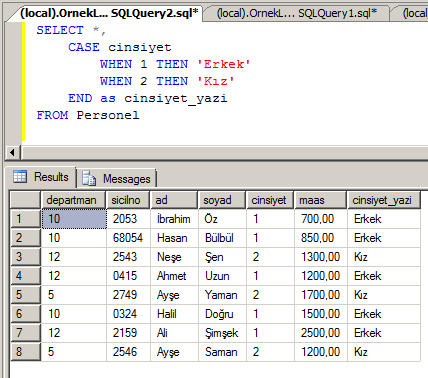Click the 'Kız' string literal in the query
The width and height of the screenshot is (428, 378).
point(216,81)
